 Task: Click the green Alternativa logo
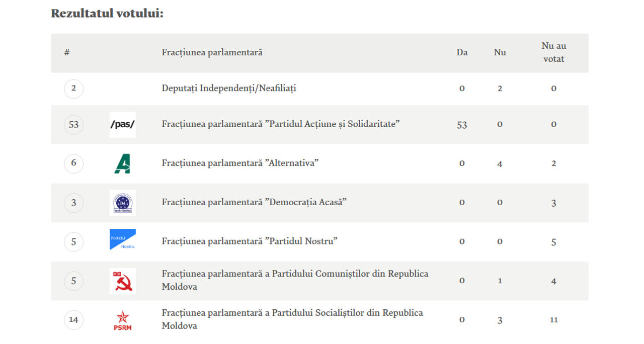tap(123, 163)
